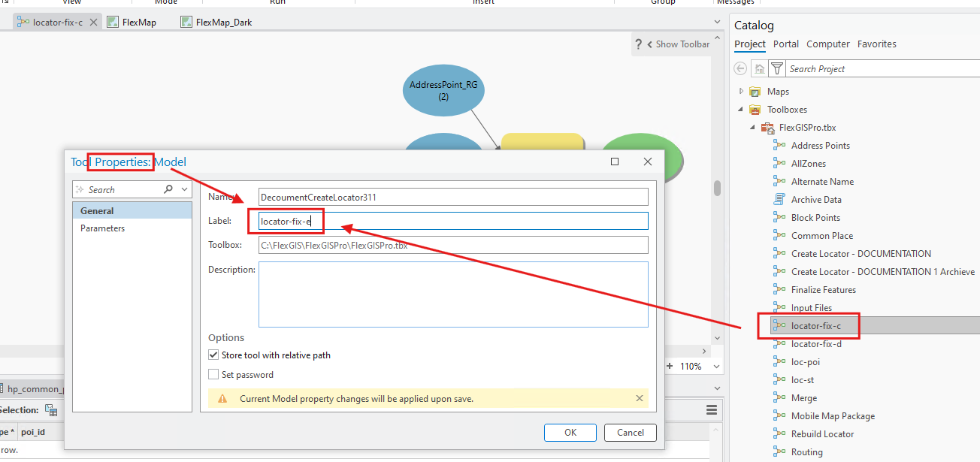Collapse the Toolboxes node in Catalog
This screenshot has height=462, width=980.
click(x=742, y=110)
